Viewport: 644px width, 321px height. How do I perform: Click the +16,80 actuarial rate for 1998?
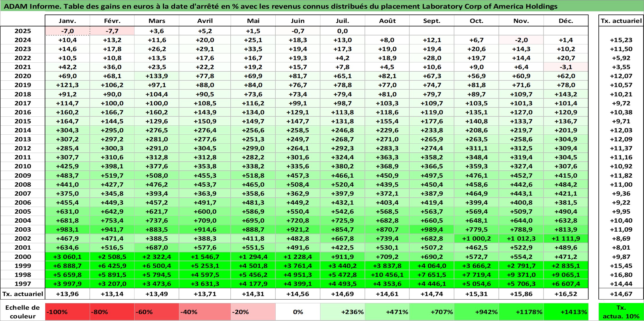621,275
